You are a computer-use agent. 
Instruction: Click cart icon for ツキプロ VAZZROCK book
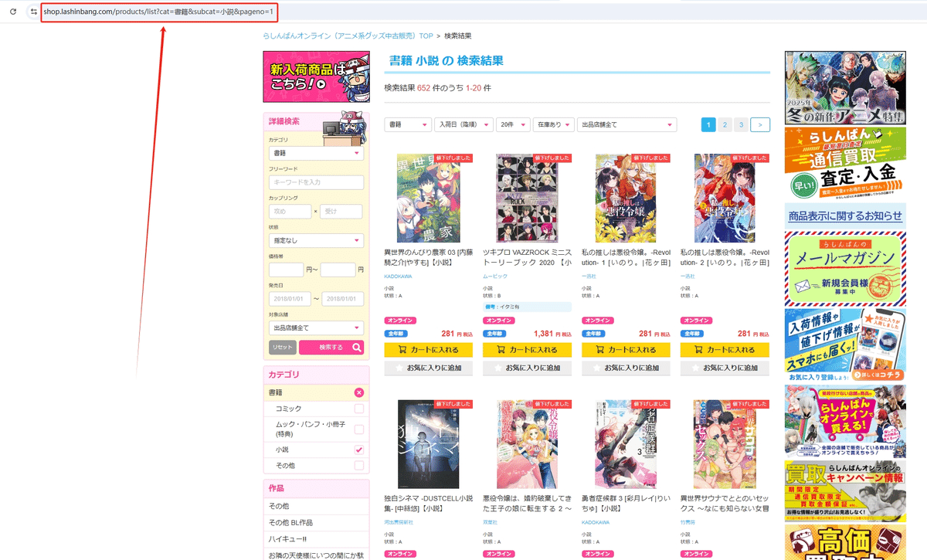[x=501, y=350]
